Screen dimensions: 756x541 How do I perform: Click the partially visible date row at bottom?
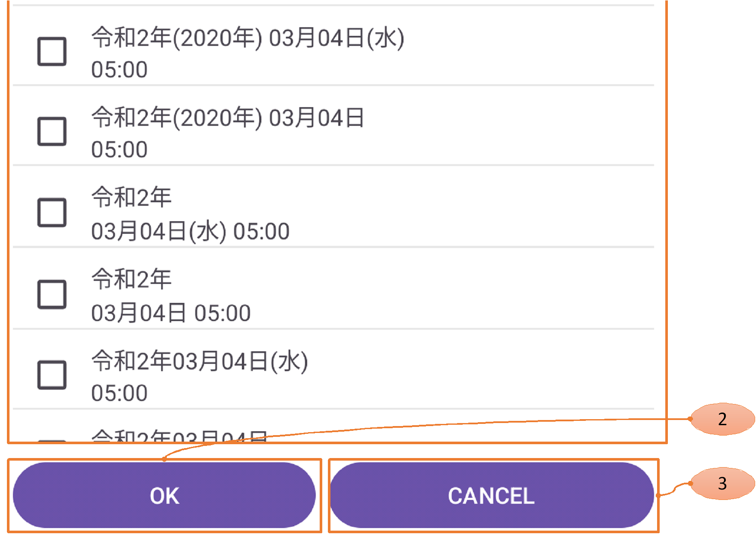[x=179, y=436]
